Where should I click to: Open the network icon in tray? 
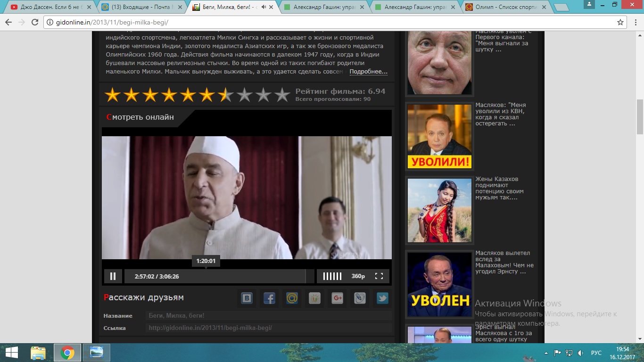click(570, 353)
